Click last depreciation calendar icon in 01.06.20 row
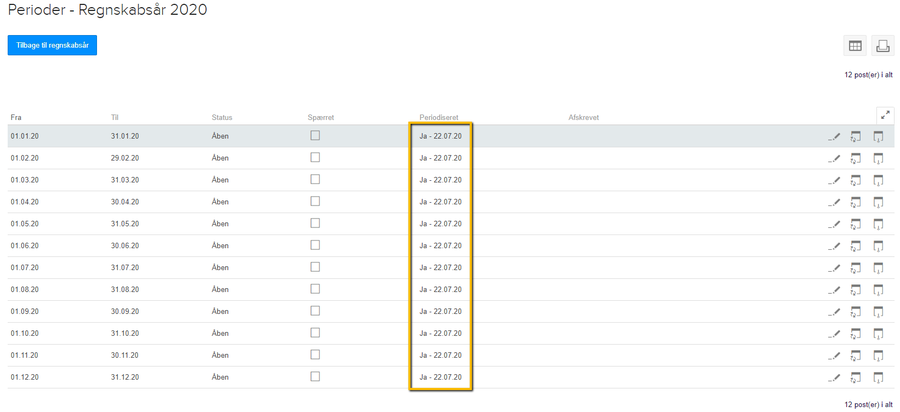Image resolution: width=900 pixels, height=412 pixels. click(x=878, y=246)
